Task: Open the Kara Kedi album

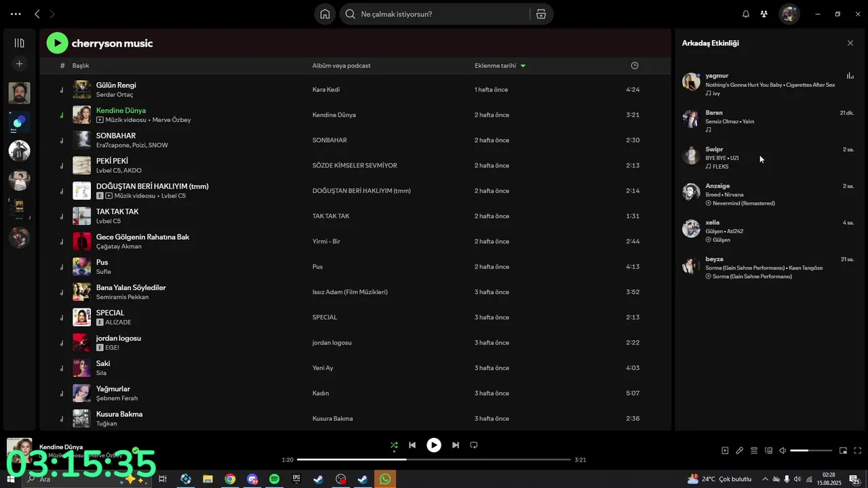Action: pos(325,89)
